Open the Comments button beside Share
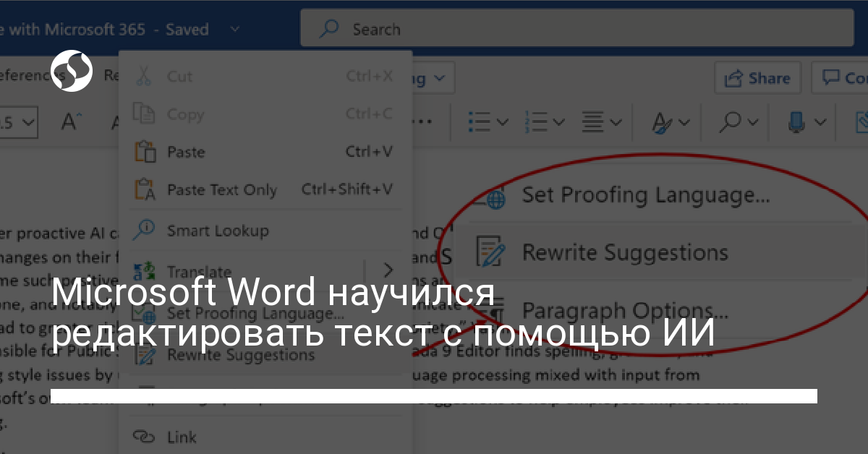The height and width of the screenshot is (454, 868). point(841,78)
